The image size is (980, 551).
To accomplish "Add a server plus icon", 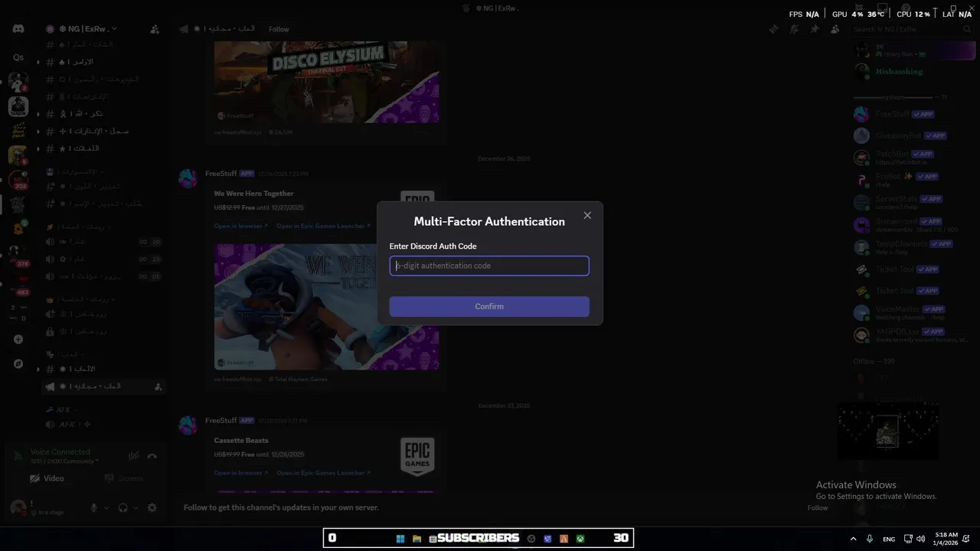I will point(18,339).
